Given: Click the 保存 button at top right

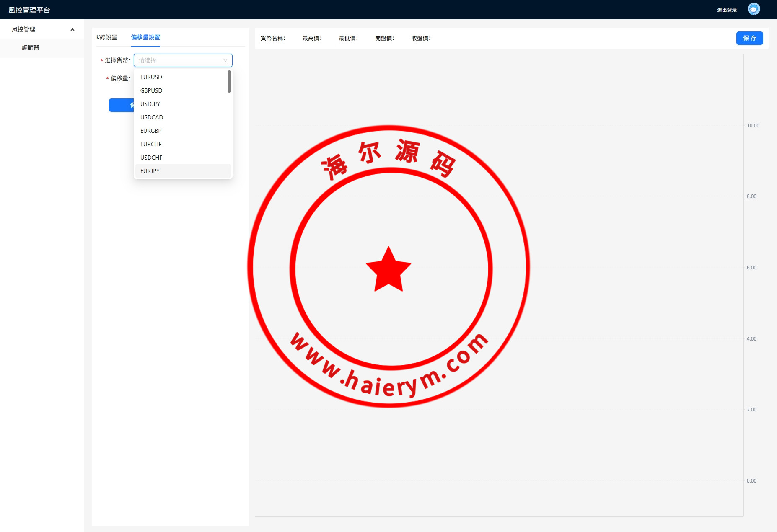Looking at the screenshot, I should pyautogui.click(x=749, y=38).
